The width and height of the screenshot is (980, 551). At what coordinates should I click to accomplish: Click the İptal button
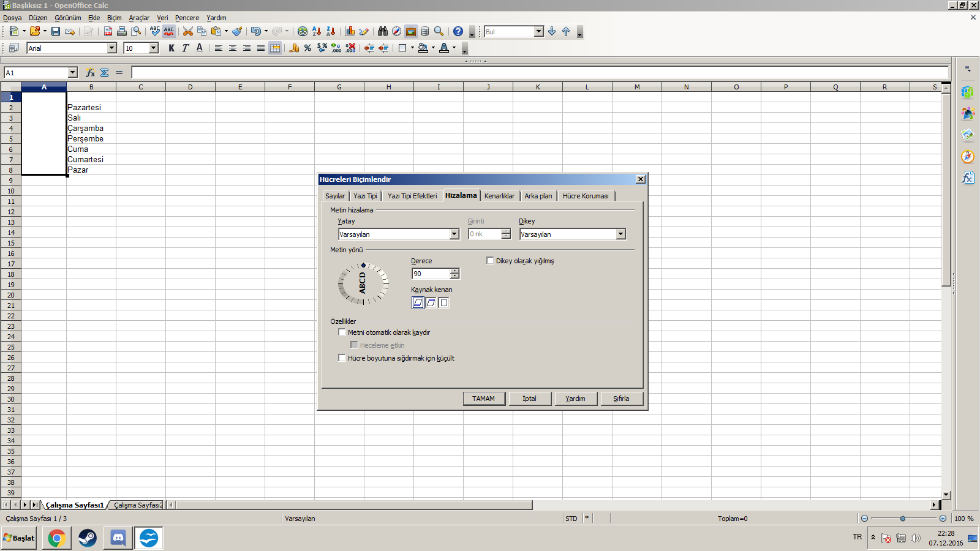[x=529, y=399]
